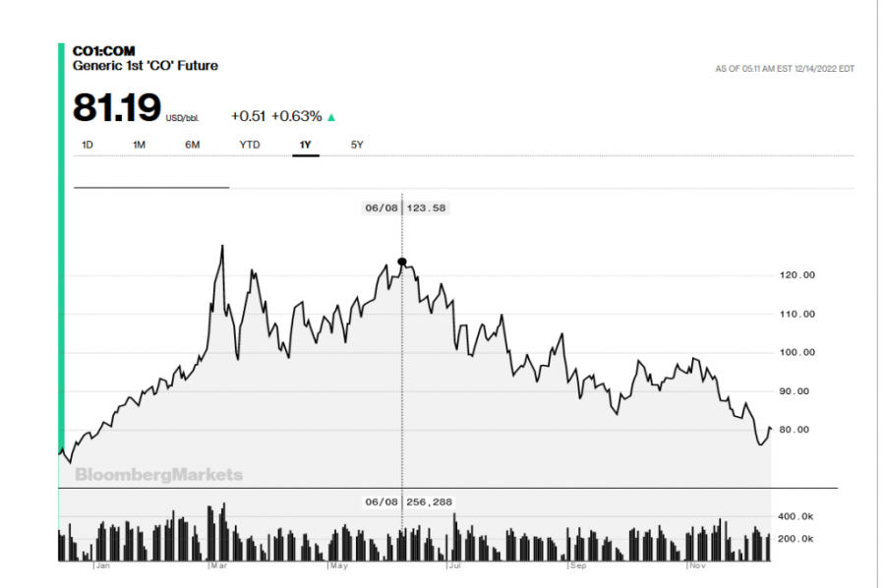Click the 400.0k volume axis label
This screenshot has height=588, width=885.
tap(795, 516)
